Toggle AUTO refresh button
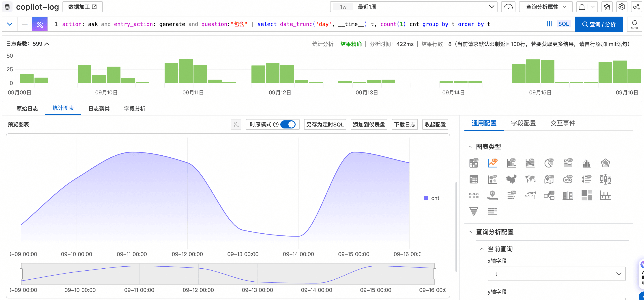This screenshot has width=644, height=300. click(634, 24)
